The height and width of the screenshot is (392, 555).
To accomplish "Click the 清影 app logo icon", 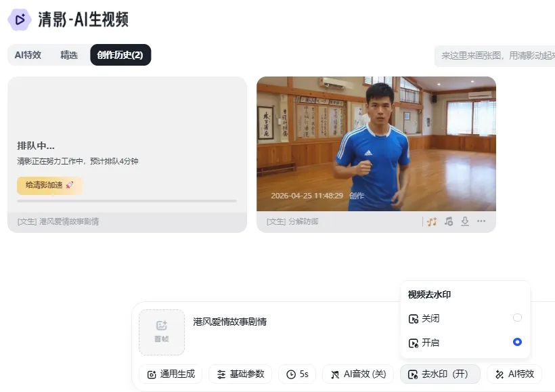I will click(x=20, y=20).
